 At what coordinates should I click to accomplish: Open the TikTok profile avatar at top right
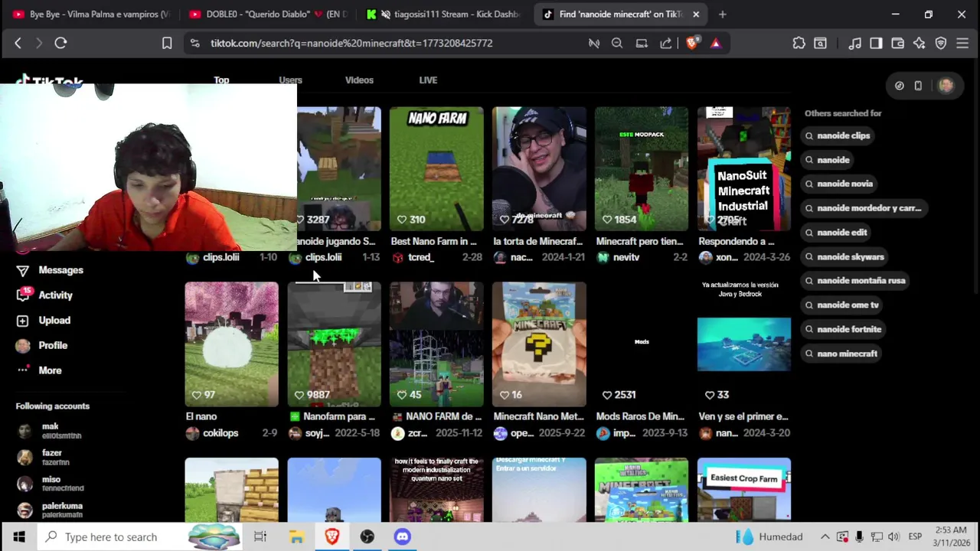[x=946, y=86]
